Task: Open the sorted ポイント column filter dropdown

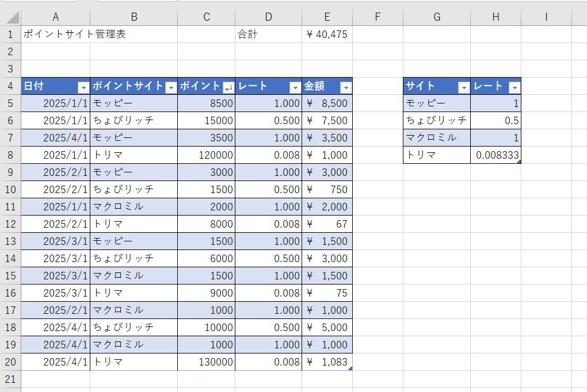Action: [228, 87]
